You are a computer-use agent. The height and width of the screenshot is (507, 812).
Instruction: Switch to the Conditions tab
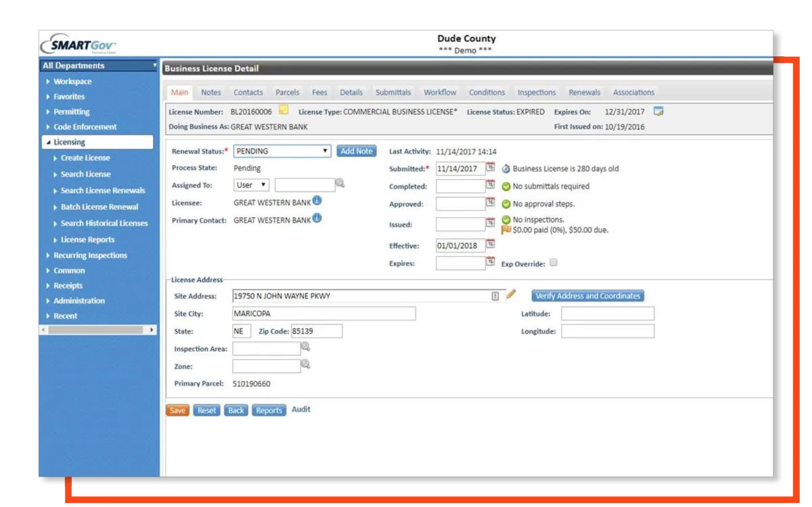[x=487, y=93]
